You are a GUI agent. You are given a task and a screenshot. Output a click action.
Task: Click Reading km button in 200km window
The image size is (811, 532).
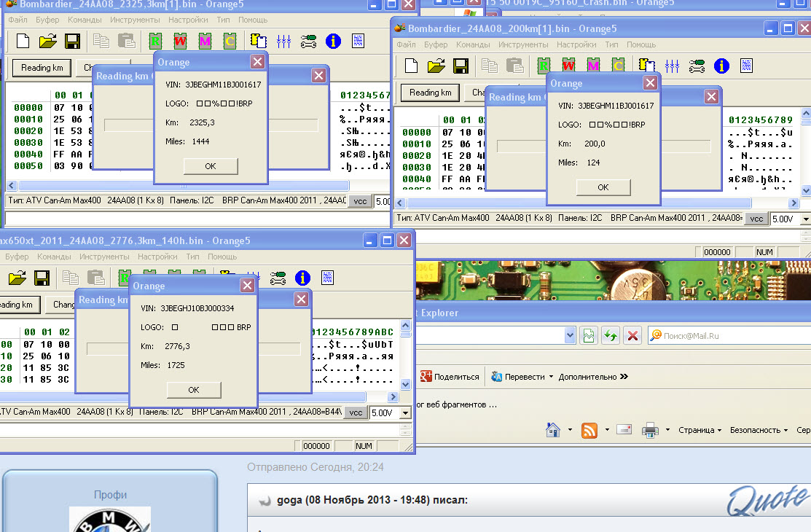coord(431,93)
